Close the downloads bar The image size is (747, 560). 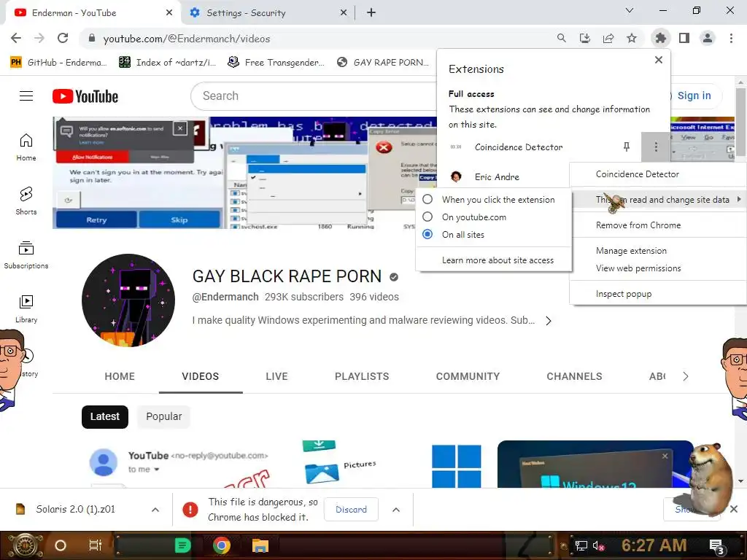pyautogui.click(x=734, y=509)
